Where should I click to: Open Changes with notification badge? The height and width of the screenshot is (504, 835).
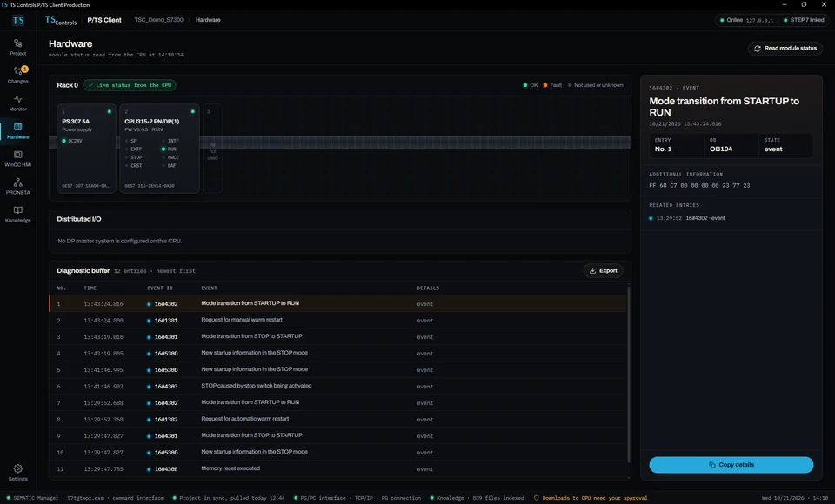17,75
